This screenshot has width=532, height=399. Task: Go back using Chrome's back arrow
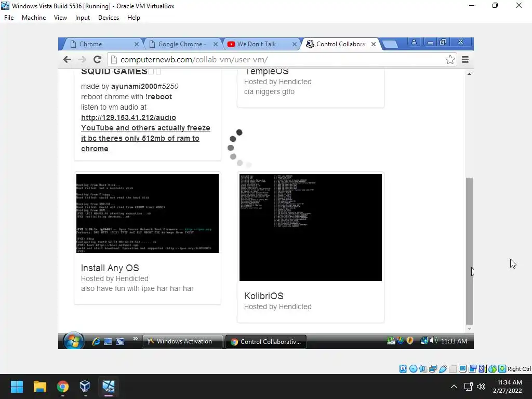tap(67, 59)
